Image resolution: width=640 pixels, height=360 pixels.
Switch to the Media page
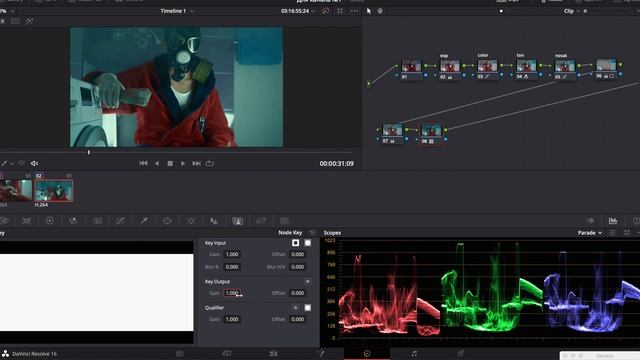tap(180, 353)
